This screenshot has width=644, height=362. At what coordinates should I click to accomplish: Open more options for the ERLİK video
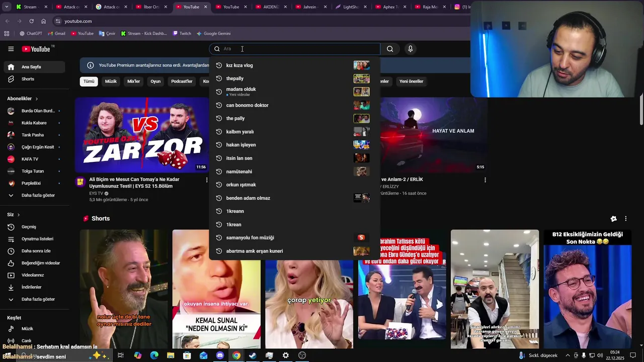(x=485, y=180)
